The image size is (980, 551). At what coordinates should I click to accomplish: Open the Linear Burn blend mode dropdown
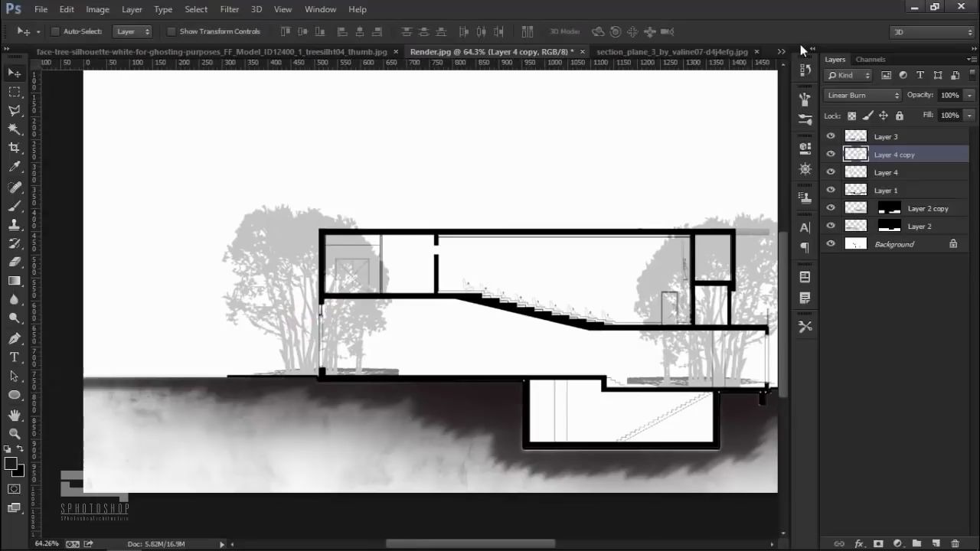pyautogui.click(x=863, y=95)
